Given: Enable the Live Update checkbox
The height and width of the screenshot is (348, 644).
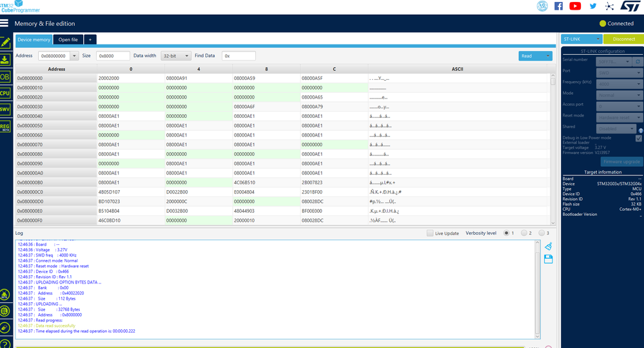Looking at the screenshot, I should coord(430,233).
